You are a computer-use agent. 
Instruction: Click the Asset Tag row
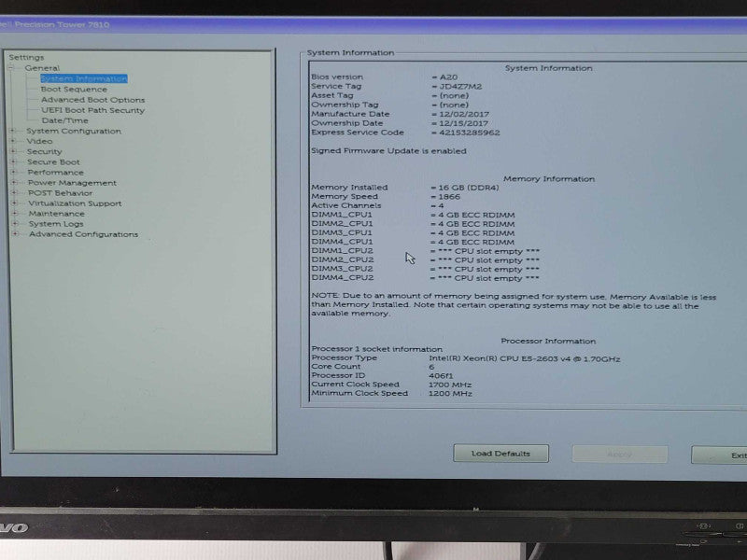pyautogui.click(x=390, y=96)
